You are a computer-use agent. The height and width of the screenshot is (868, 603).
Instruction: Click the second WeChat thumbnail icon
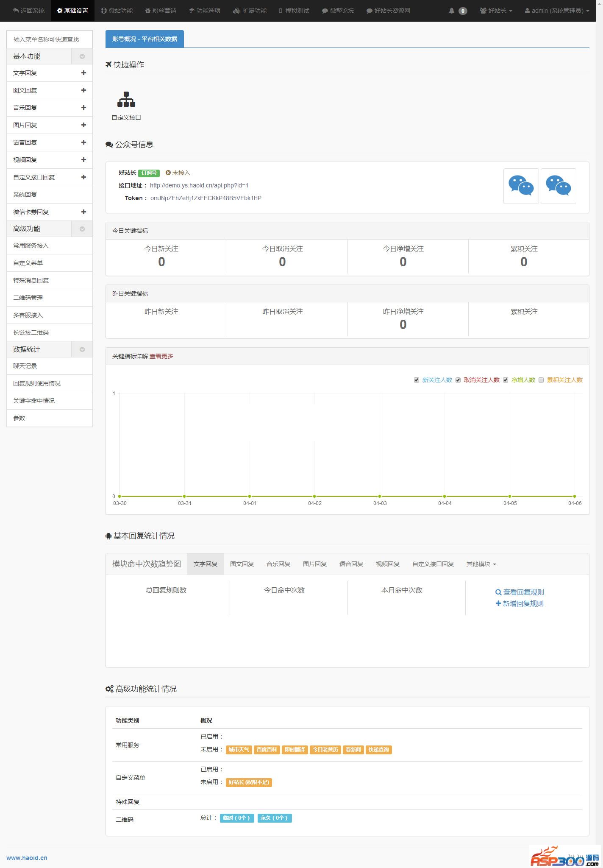[x=558, y=186]
